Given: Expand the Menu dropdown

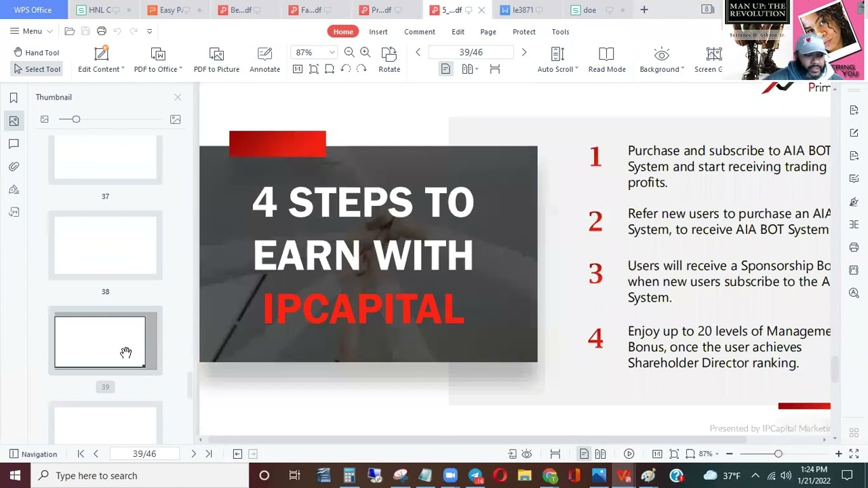Looking at the screenshot, I should click(x=31, y=31).
